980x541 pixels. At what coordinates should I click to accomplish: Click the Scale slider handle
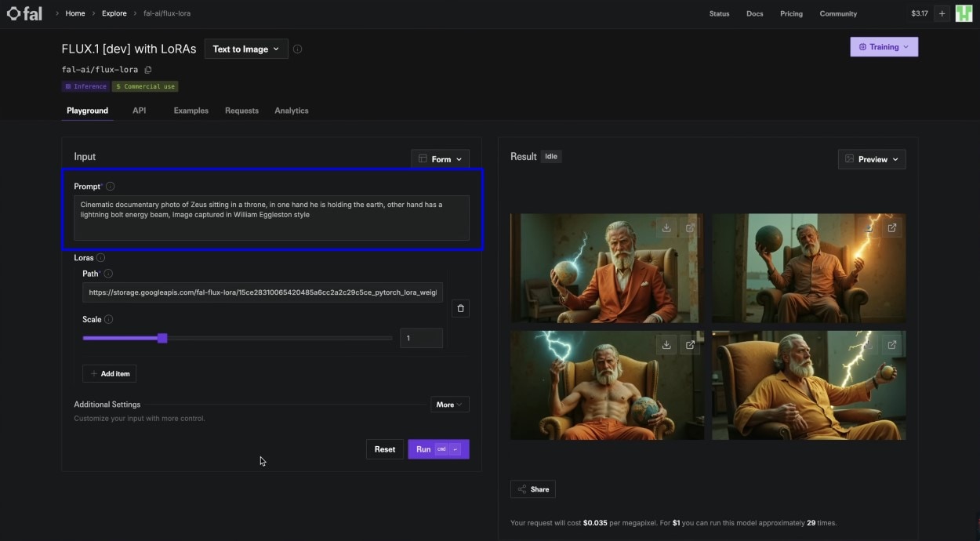[x=162, y=338]
